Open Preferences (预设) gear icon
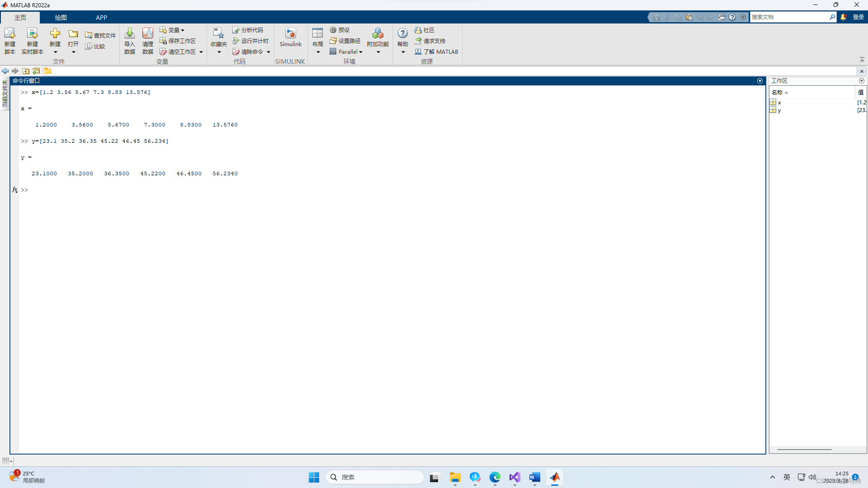This screenshot has width=868, height=488. pyautogui.click(x=333, y=30)
